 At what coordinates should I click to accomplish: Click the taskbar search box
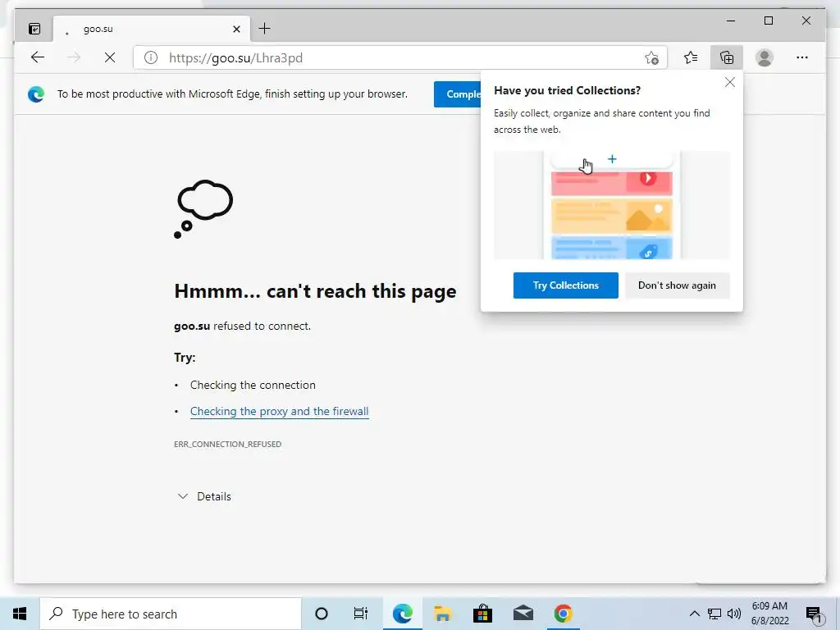click(x=171, y=614)
